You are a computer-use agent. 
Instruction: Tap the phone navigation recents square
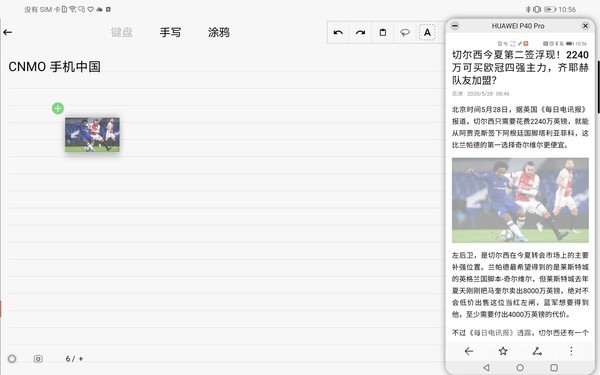point(554,367)
